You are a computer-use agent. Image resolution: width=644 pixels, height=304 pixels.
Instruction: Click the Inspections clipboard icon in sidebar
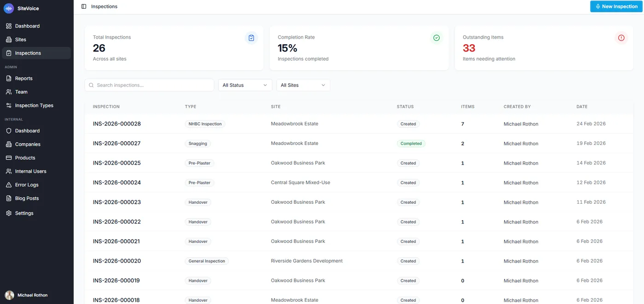pyautogui.click(x=9, y=53)
